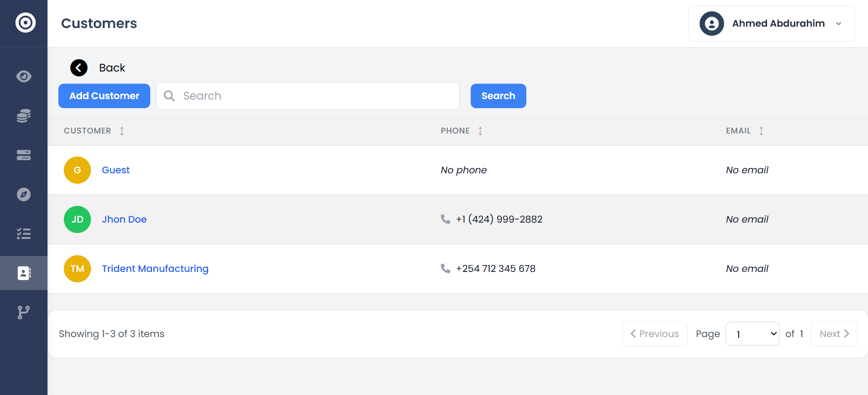The image size is (868, 395).
Task: Open the checklist sidebar icon
Action: click(24, 233)
